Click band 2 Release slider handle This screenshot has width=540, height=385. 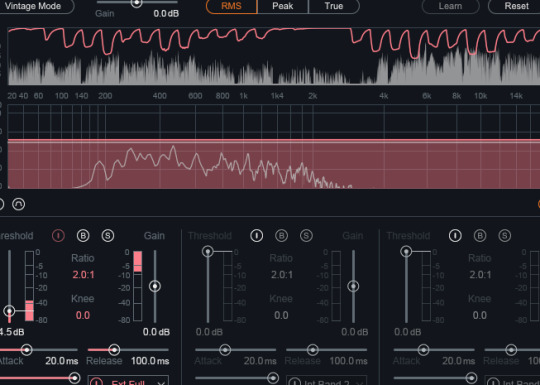pyautogui.click(x=313, y=350)
